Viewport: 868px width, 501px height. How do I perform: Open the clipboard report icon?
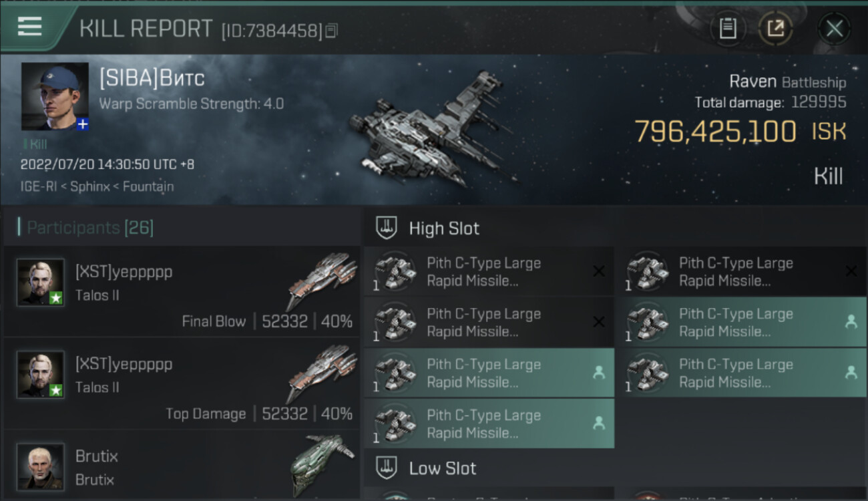pyautogui.click(x=728, y=29)
